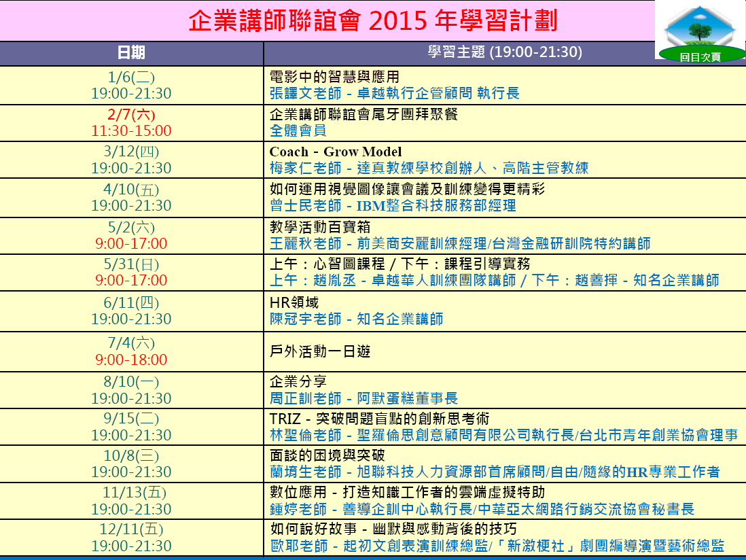The width and height of the screenshot is (746, 560).
Task: Click link 全體會員
Action: pyautogui.click(x=298, y=130)
